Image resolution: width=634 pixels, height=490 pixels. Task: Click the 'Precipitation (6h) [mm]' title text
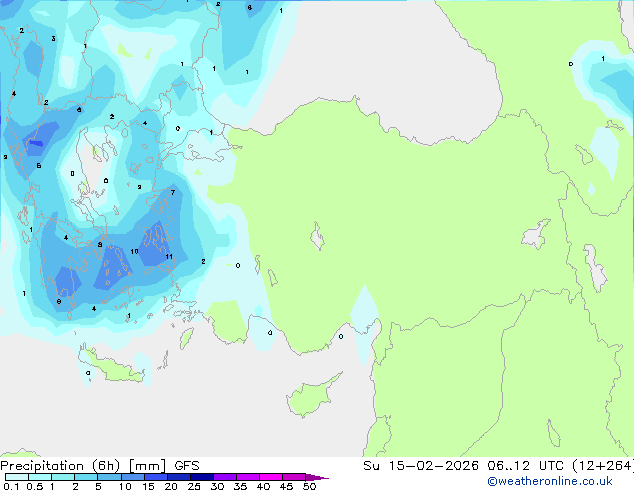coord(83,466)
